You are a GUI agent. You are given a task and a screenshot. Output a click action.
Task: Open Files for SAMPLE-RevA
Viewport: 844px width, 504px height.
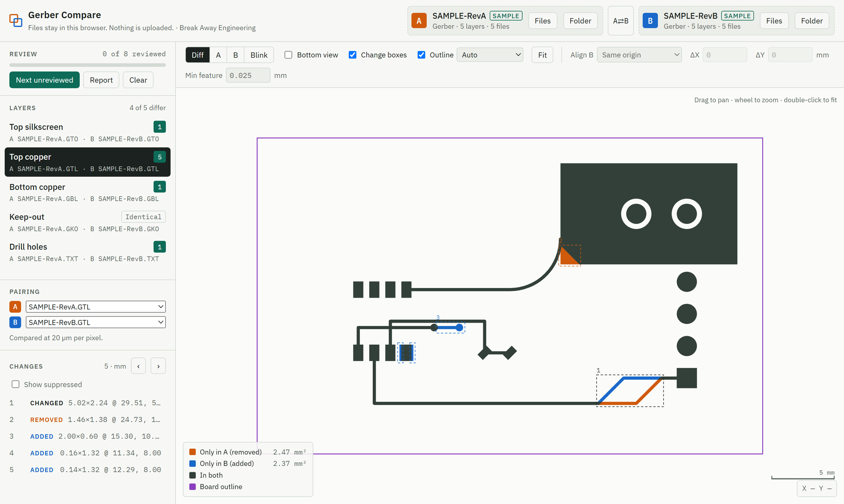543,21
